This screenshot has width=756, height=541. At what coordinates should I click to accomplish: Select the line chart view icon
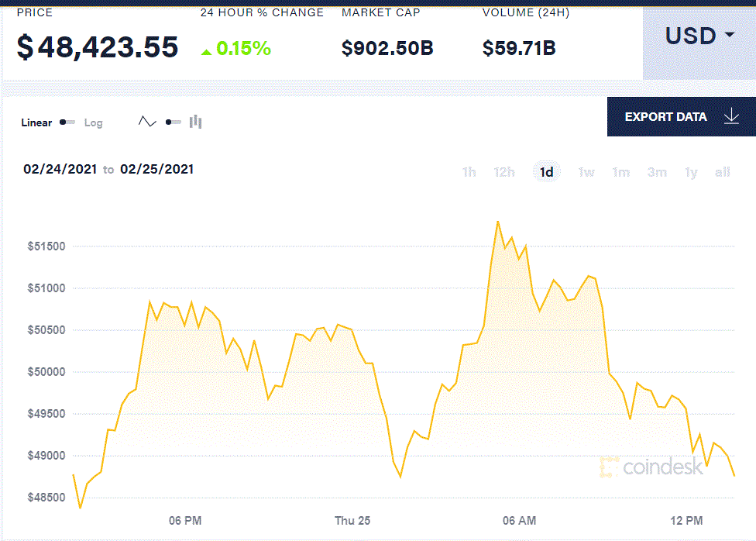click(147, 121)
